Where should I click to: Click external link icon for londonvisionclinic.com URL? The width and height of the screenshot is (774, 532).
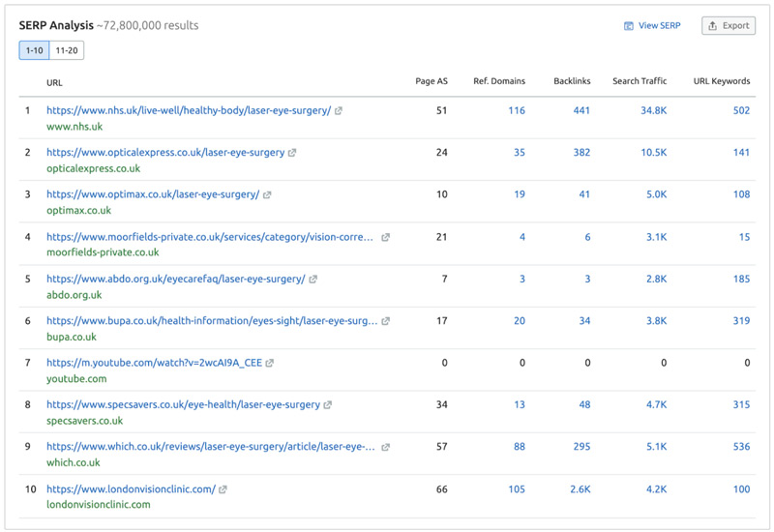tap(223, 489)
